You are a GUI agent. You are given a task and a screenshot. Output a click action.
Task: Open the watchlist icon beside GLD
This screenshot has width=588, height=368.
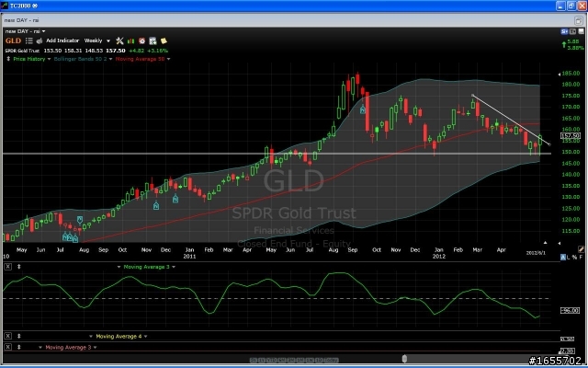[x=28, y=40]
